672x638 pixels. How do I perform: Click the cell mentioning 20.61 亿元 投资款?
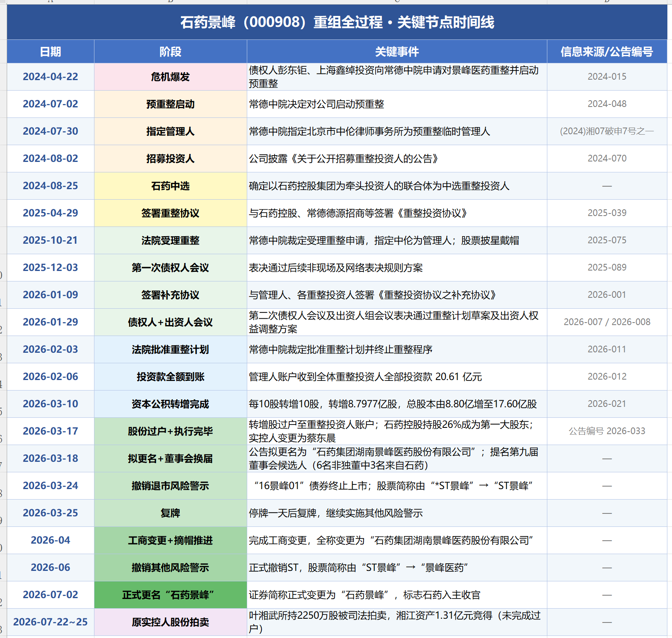click(x=397, y=377)
